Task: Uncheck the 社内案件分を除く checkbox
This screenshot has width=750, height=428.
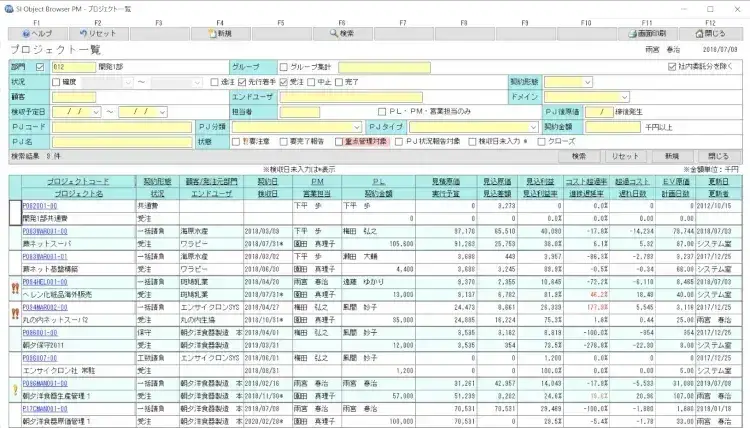Action: pyautogui.click(x=671, y=67)
